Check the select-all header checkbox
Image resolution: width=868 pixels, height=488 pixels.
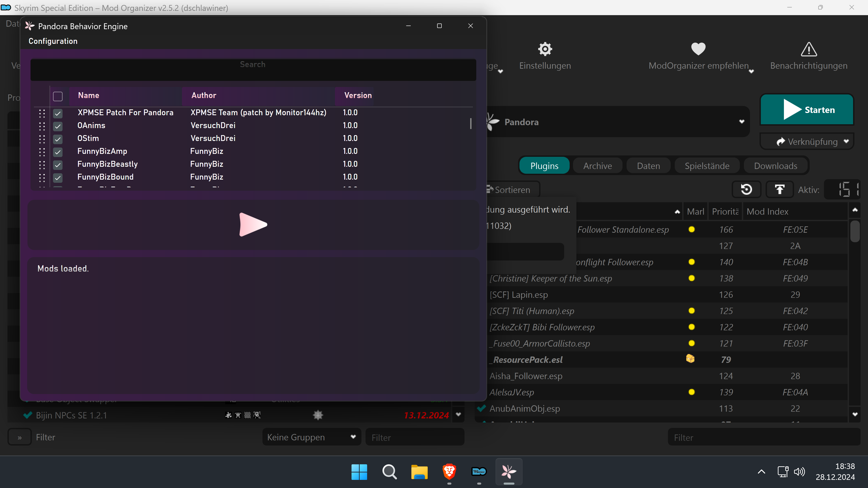(58, 96)
